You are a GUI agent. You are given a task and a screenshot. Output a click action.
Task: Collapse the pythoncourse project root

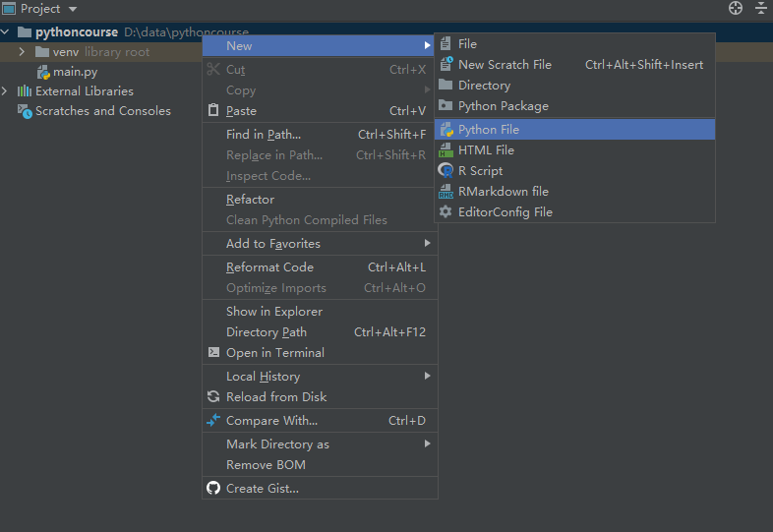tap(6, 32)
